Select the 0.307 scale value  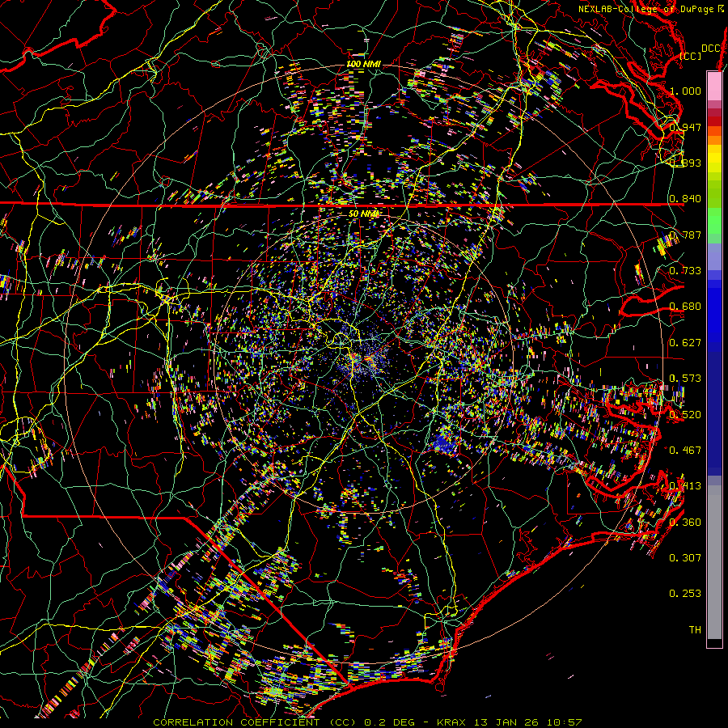click(x=685, y=558)
